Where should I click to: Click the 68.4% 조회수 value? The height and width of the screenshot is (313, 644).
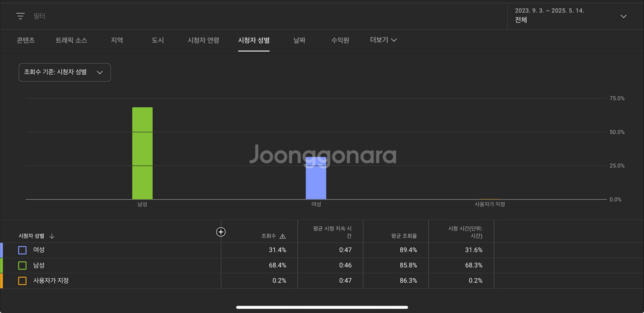click(278, 265)
